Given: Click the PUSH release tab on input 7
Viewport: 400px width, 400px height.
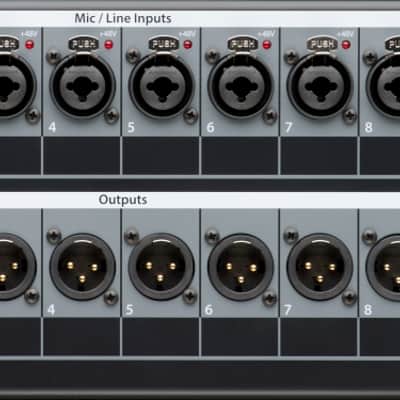Looking at the screenshot, I should pyautogui.click(x=322, y=44).
